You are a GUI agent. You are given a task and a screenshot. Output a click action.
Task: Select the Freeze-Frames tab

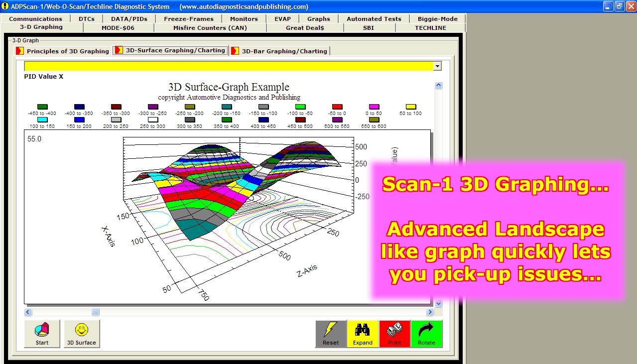(x=189, y=19)
